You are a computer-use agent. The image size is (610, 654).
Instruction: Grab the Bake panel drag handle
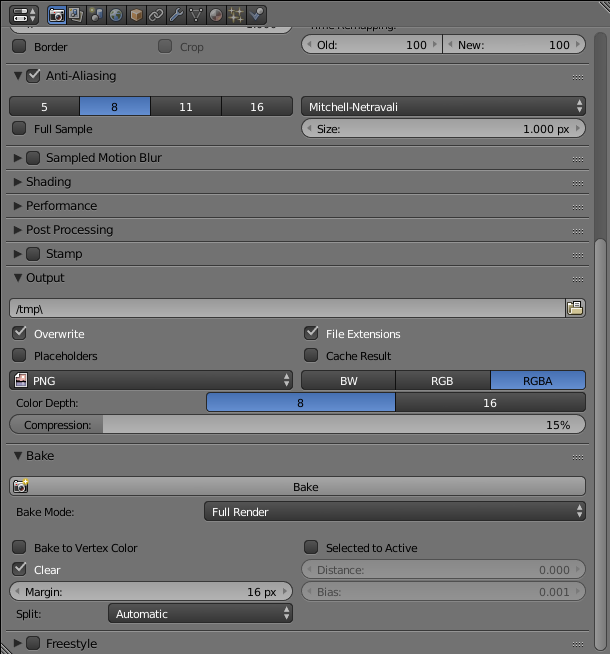pos(578,457)
